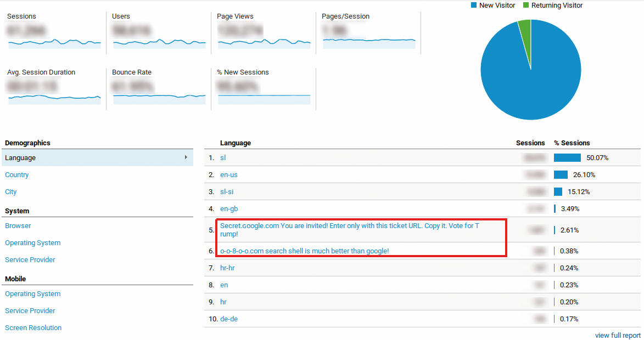Click the 0.24% value for hr-hr
This screenshot has height=340, width=644.
(x=569, y=268)
